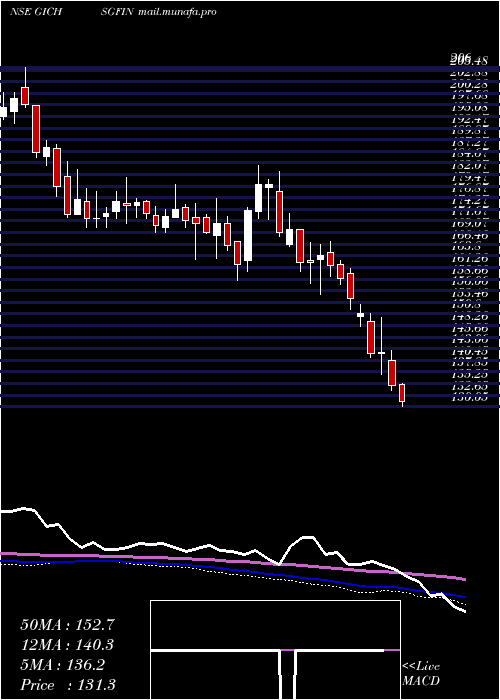Screen dimensions: 500x700
Task: Click the 169.07 price axis label
Action: pos(469,223)
